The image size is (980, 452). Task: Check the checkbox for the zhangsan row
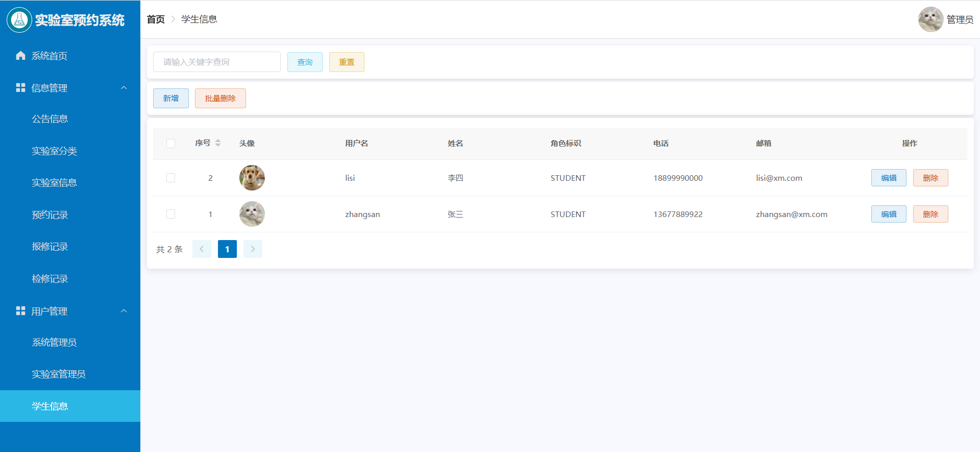coord(170,214)
